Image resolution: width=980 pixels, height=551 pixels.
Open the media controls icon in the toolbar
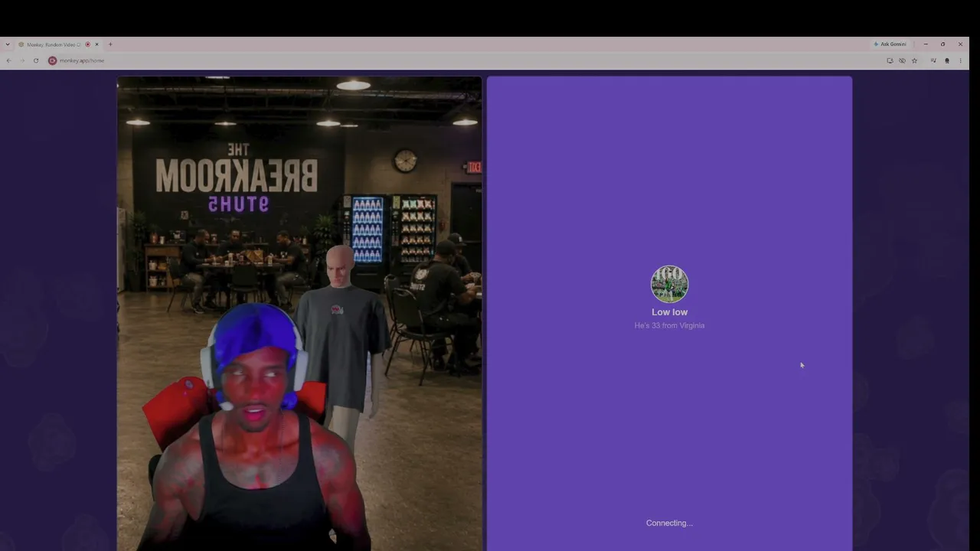933,60
